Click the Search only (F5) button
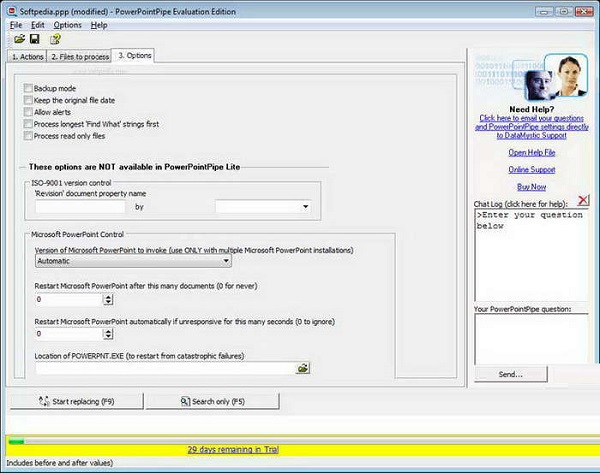Image resolution: width=600 pixels, height=473 pixels. 212,401
